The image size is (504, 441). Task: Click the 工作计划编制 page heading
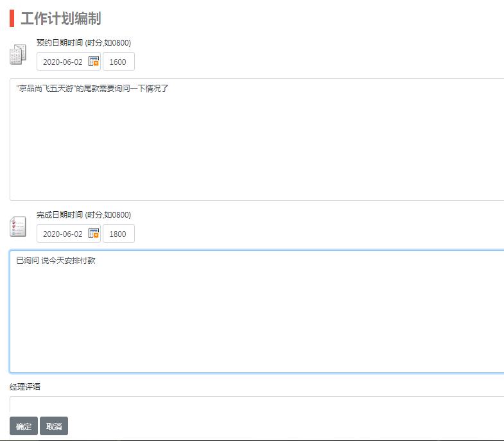[x=61, y=19]
